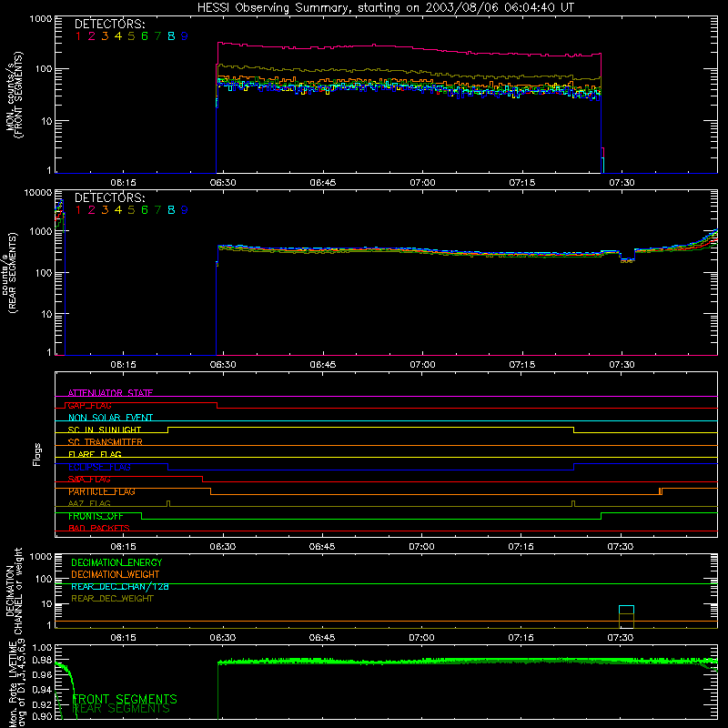Select detector 4 in rear segments legend
The height and width of the screenshot is (728, 728).
(x=118, y=210)
